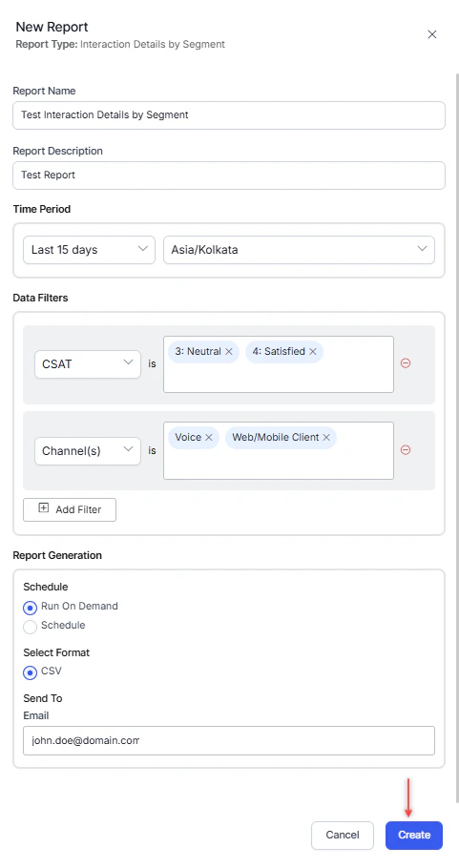Choose CSV as the report format

(30, 672)
